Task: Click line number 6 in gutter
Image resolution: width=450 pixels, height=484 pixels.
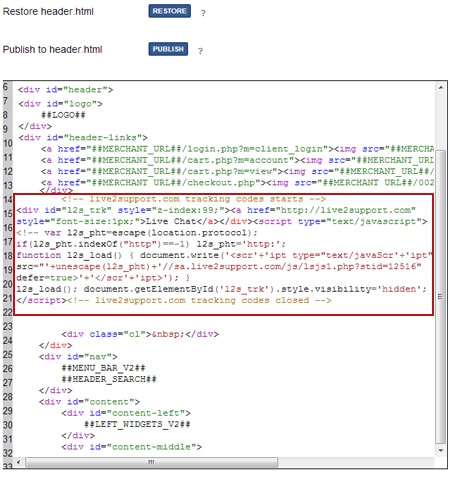Action: click(x=6, y=87)
